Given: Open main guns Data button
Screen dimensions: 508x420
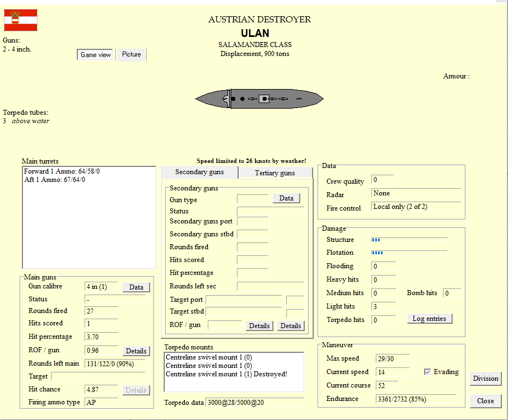Looking at the screenshot, I should (137, 287).
